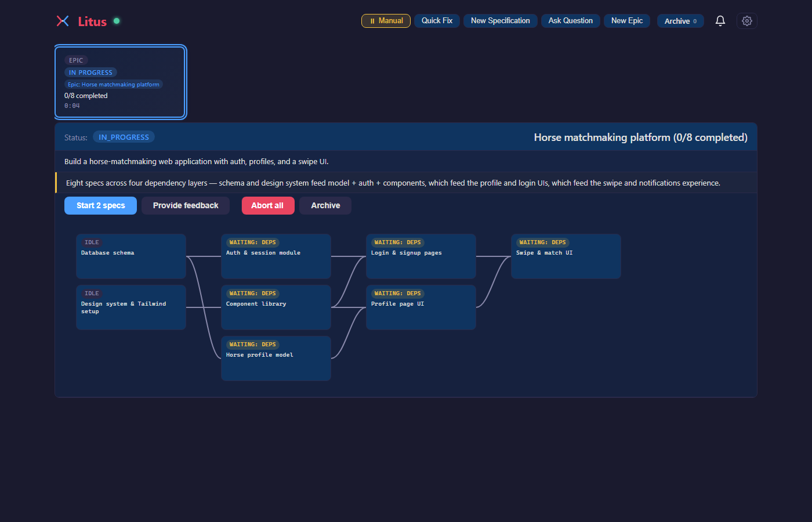Click the summary line starting 'Eight specs across'

[393, 183]
